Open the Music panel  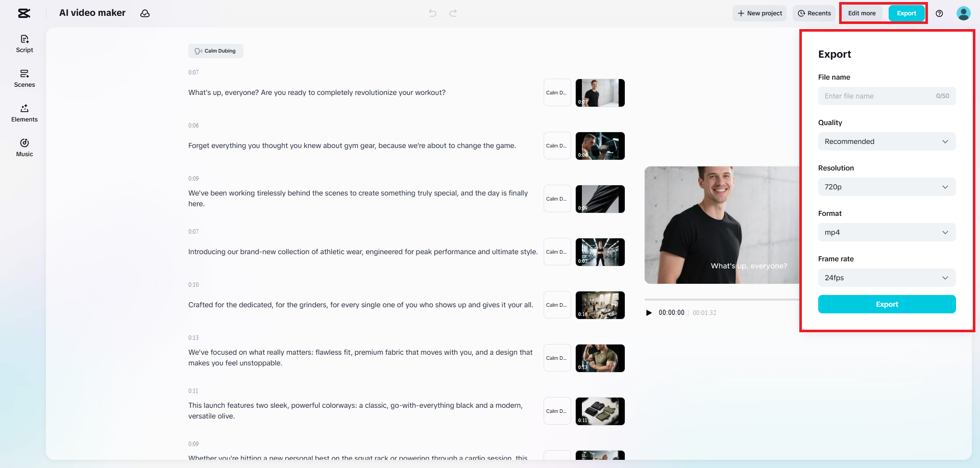pos(24,148)
